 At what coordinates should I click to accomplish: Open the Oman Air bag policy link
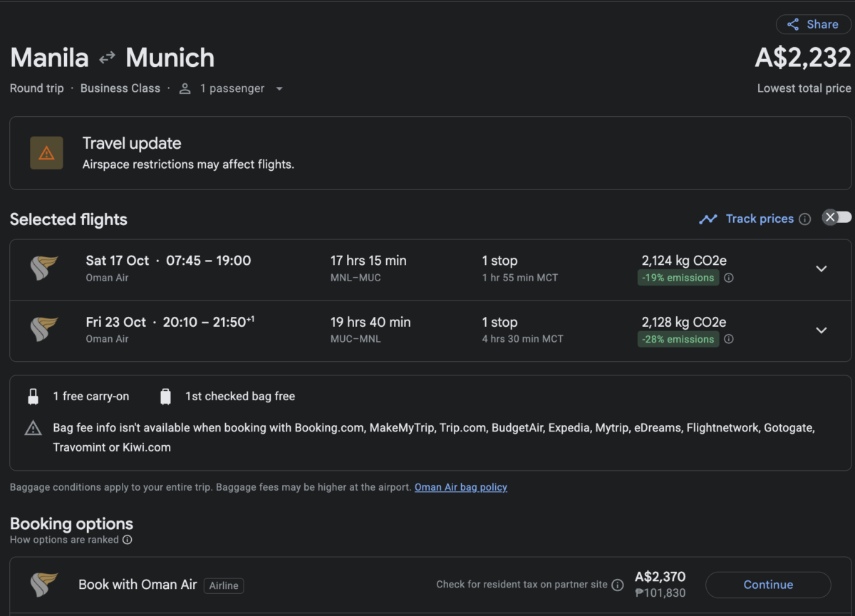(x=461, y=487)
